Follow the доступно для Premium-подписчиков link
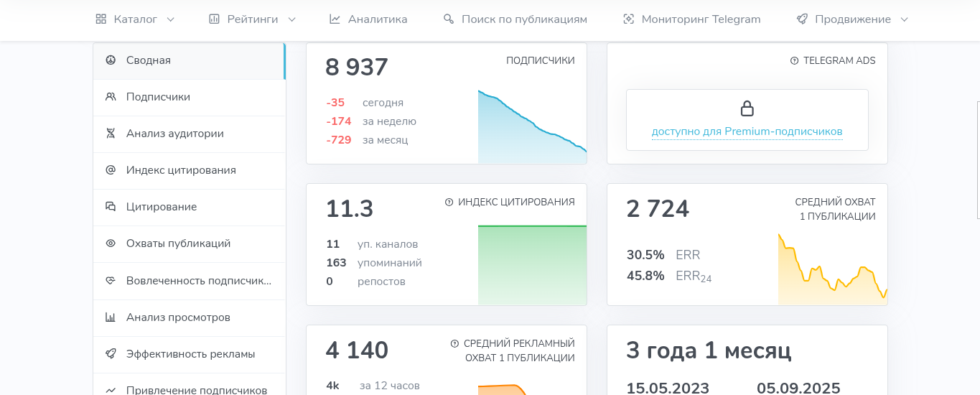The width and height of the screenshot is (980, 395). point(747,131)
